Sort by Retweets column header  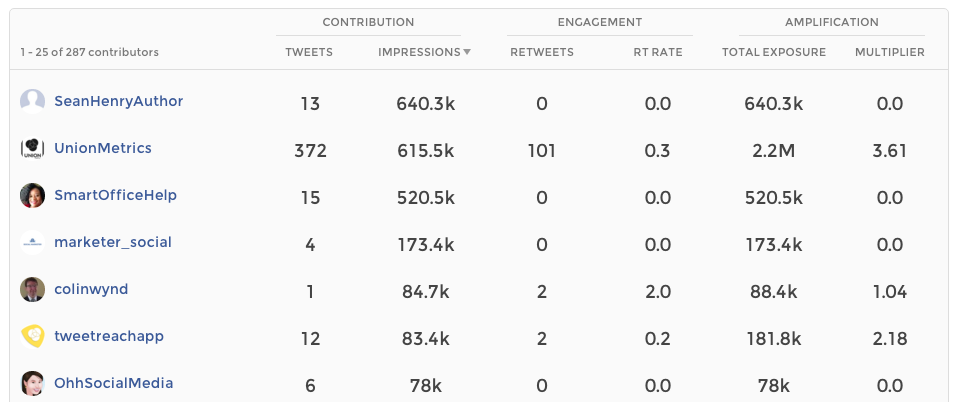coord(541,52)
